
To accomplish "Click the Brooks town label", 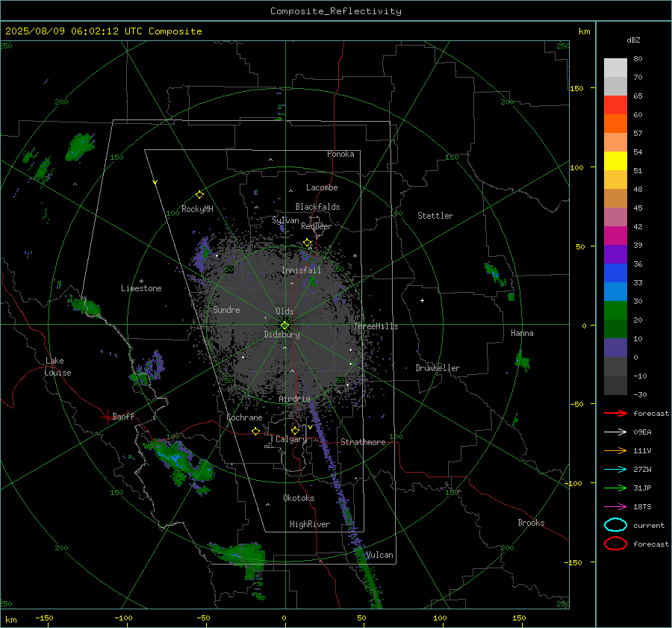I will tap(531, 523).
